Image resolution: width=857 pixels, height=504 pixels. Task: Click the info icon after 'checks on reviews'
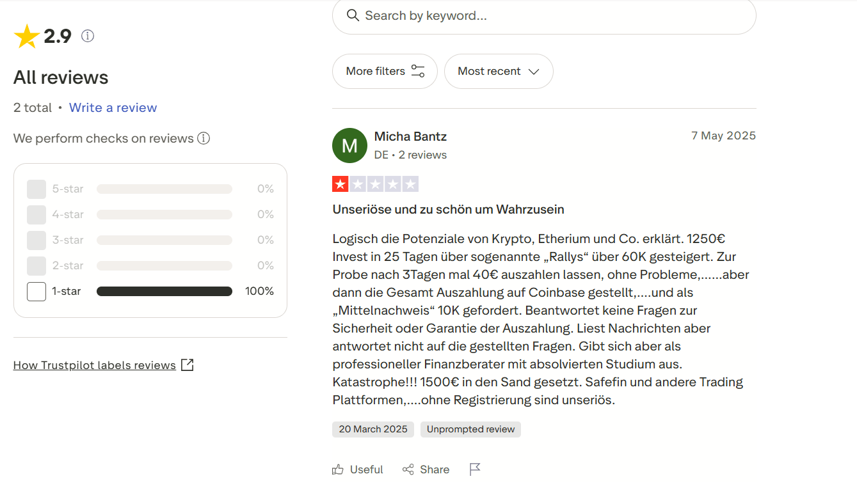(204, 138)
